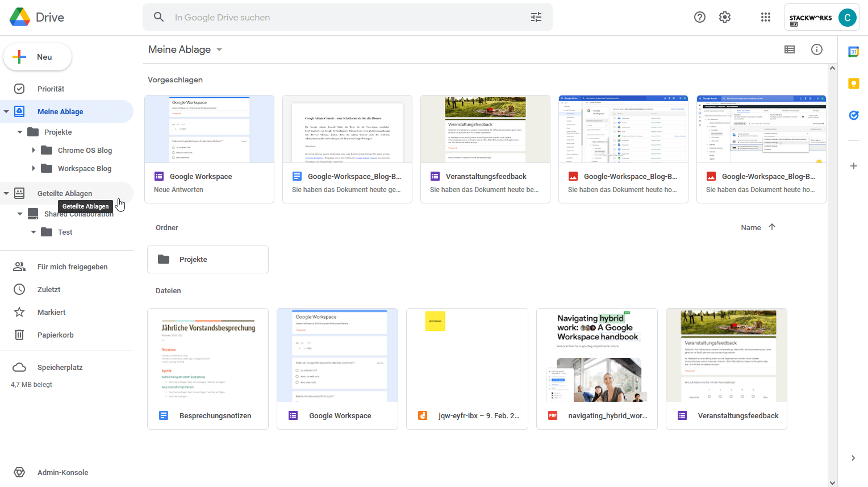Open Google Tasks side panel
This screenshot has width=868, height=487.
853,115
